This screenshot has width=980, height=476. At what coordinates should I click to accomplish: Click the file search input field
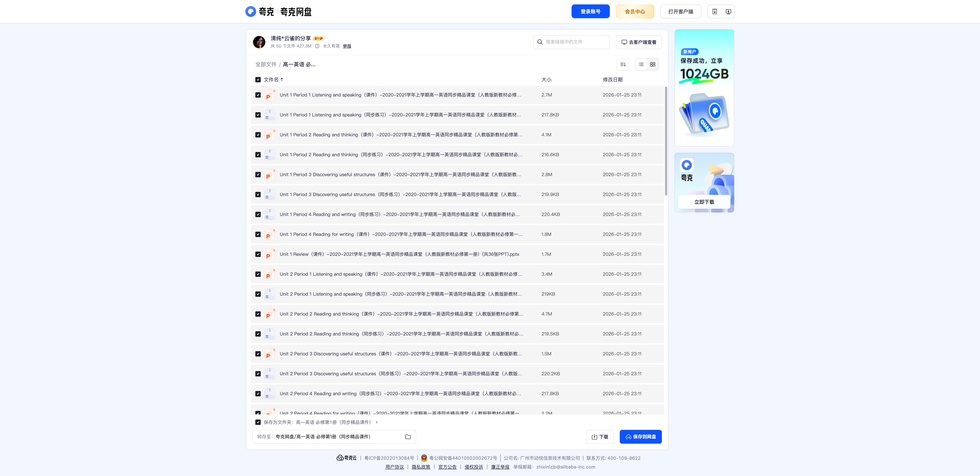pos(571,42)
